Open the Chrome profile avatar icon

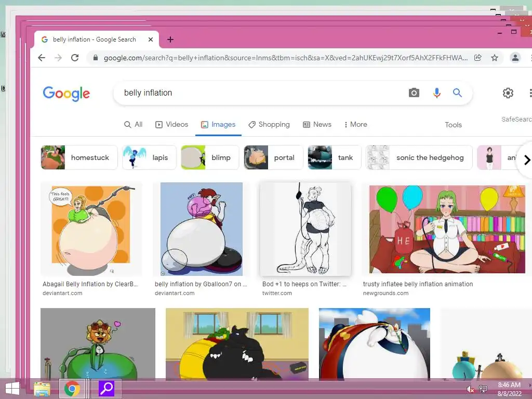pos(515,58)
